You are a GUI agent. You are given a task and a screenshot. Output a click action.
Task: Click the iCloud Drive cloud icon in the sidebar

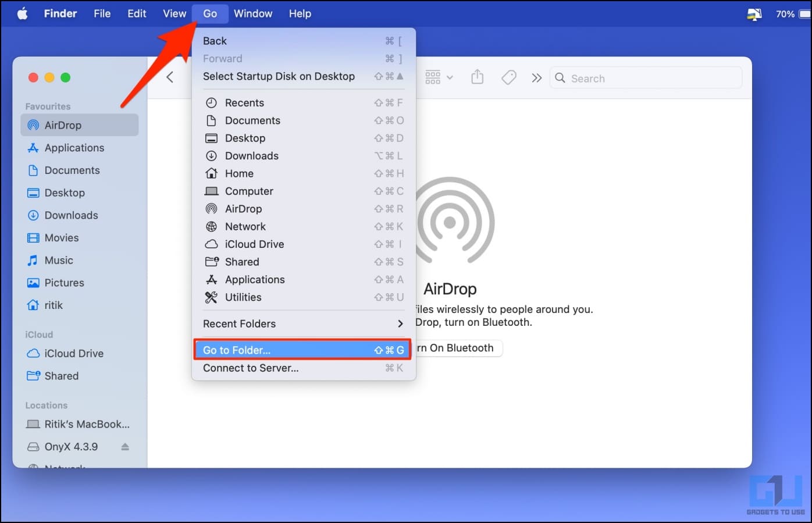[33, 353]
